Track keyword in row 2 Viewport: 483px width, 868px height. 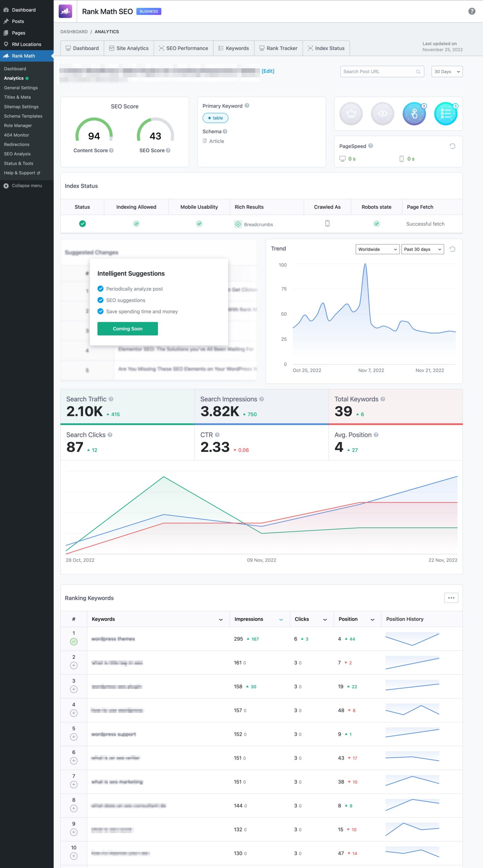tap(74, 665)
